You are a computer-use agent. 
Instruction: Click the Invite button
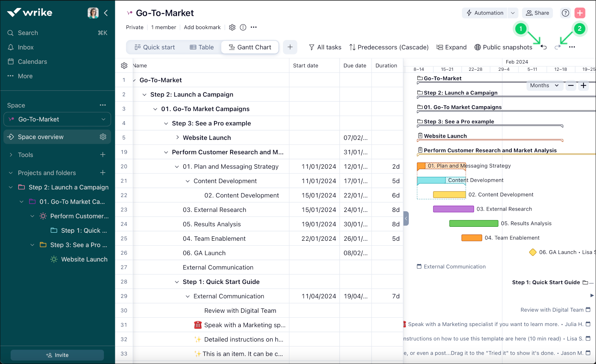57,355
